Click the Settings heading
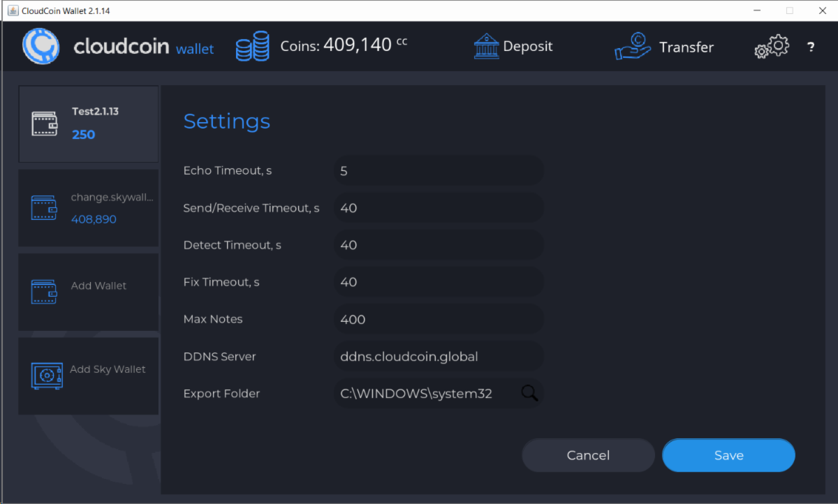Viewport: 838px width, 504px height. (x=226, y=121)
